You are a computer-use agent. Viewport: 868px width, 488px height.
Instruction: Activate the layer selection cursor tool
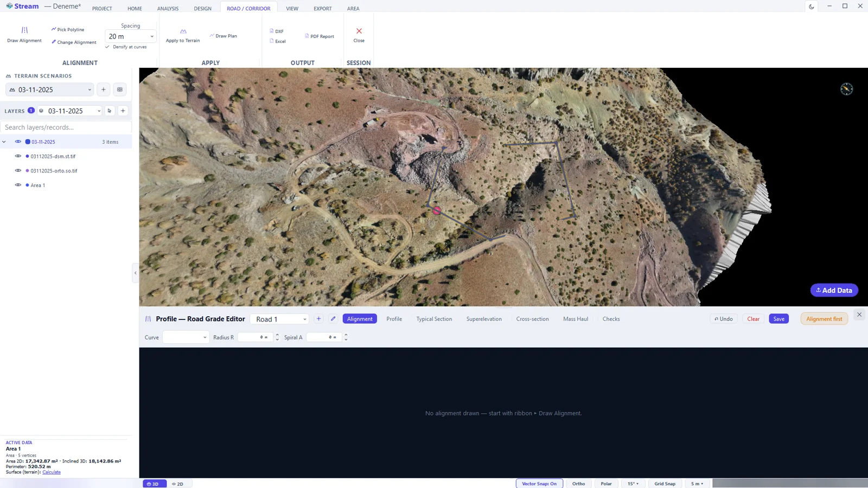[110, 111]
